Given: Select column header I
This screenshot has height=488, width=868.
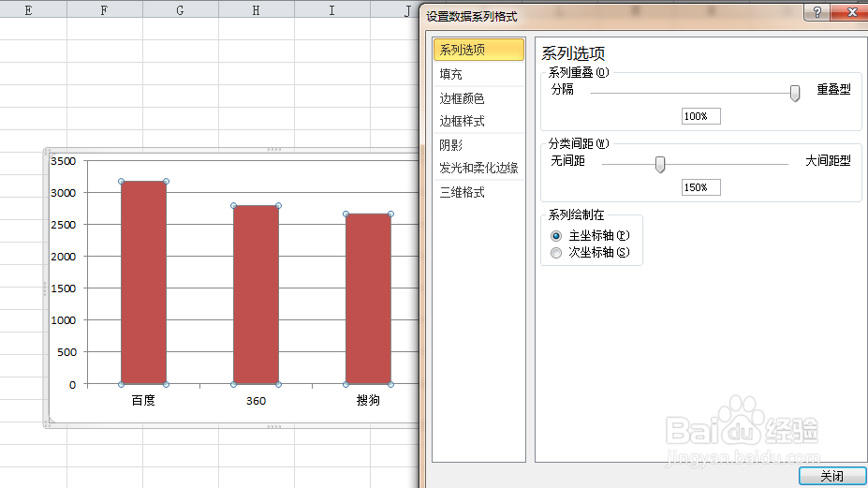Looking at the screenshot, I should tap(332, 10).
